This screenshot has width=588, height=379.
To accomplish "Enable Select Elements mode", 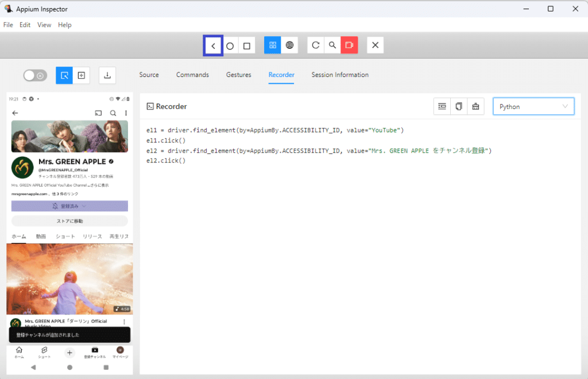I will [64, 75].
